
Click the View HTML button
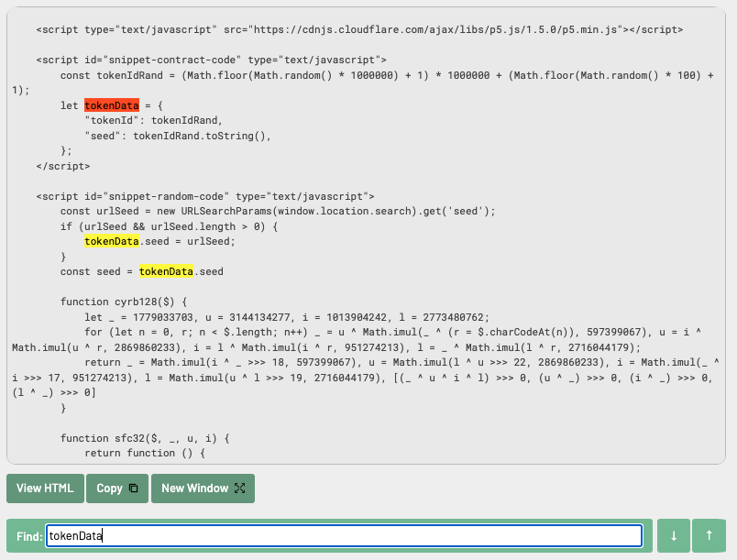point(45,489)
